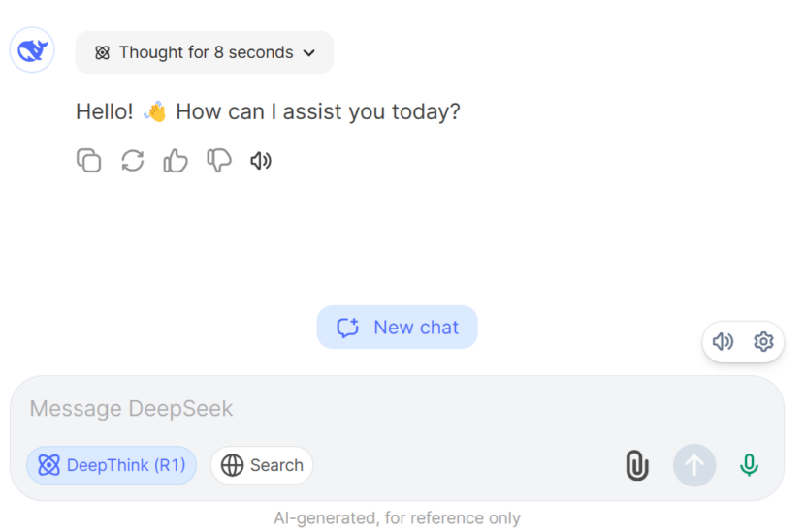Start a New chat
Image resolution: width=805 pixels, height=532 pixels.
pos(397,328)
